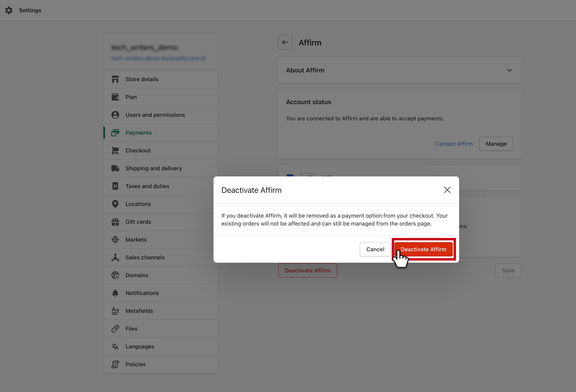Go back using the arrow button
The height and width of the screenshot is (392, 576).
(285, 42)
